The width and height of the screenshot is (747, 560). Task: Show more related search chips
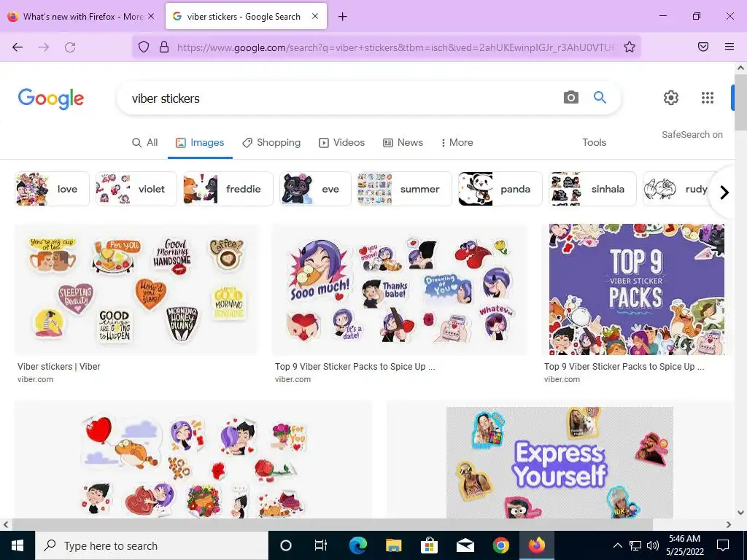pyautogui.click(x=724, y=192)
